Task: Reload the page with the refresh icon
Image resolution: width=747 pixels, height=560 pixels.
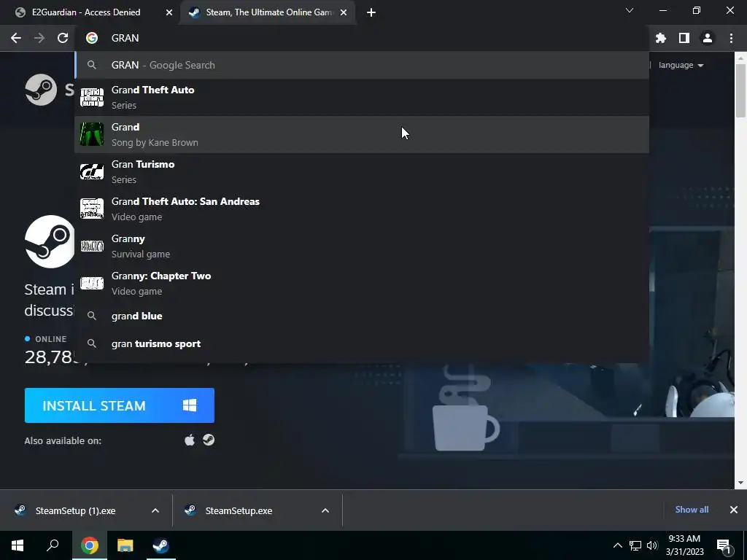Action: point(63,38)
